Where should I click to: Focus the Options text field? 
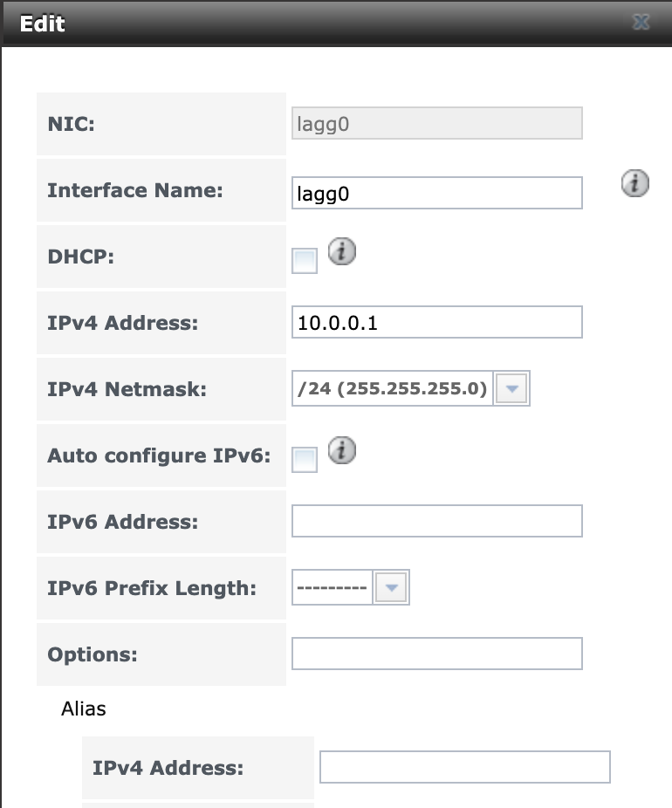[x=437, y=654]
